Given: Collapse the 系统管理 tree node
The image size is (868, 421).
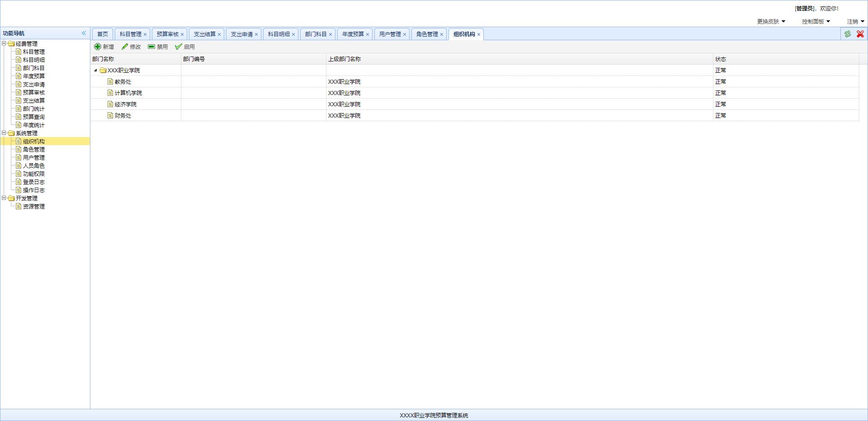Looking at the screenshot, I should (4, 133).
